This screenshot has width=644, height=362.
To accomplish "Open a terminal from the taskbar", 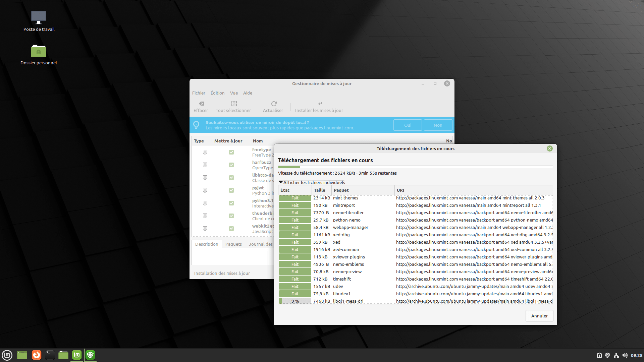I will [50, 355].
